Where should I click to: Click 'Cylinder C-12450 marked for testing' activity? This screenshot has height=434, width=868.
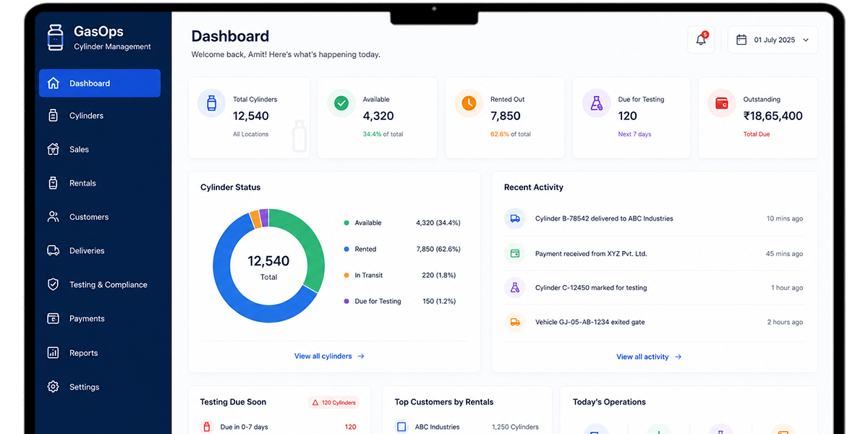[591, 288]
